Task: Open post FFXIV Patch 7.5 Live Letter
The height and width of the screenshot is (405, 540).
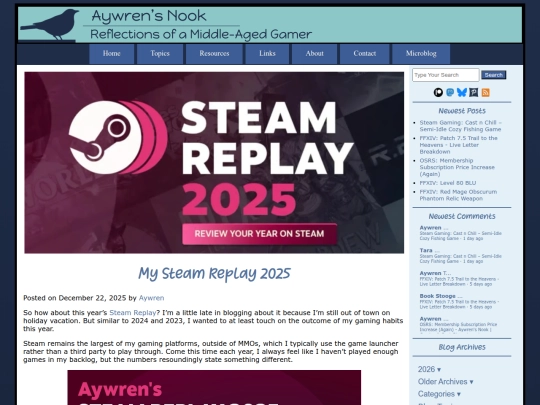Action: point(458,145)
